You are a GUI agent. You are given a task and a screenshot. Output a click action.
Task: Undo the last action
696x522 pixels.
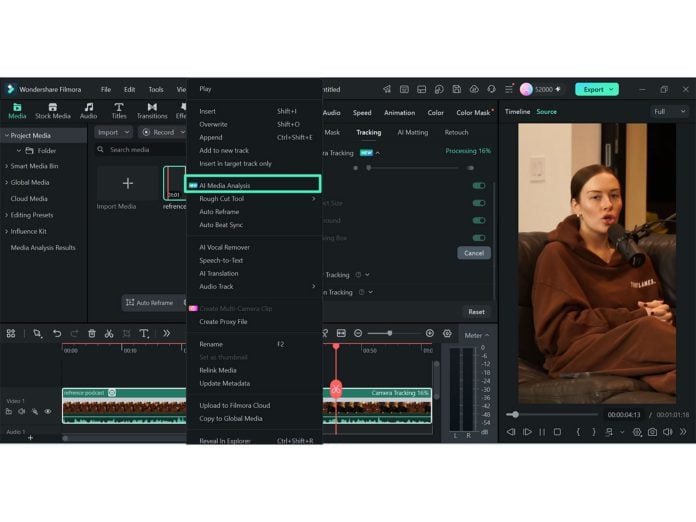click(57, 333)
